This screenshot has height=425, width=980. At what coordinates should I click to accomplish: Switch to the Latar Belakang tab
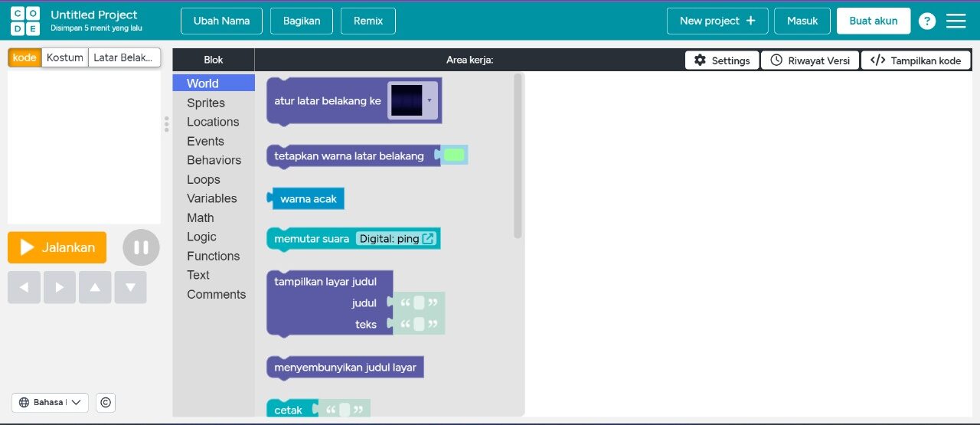click(124, 57)
